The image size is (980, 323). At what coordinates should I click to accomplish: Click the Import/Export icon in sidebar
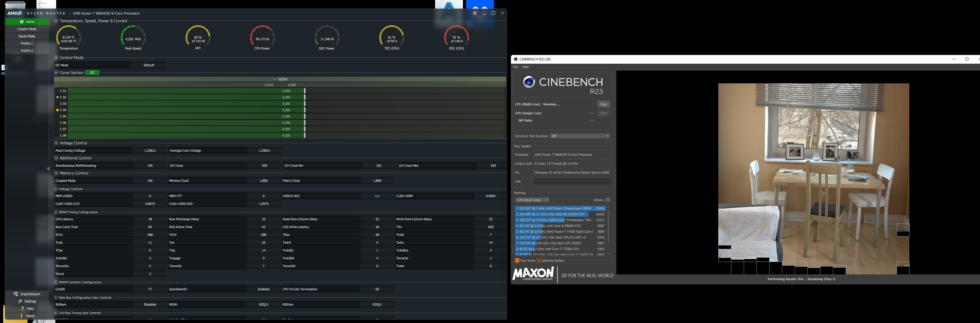tap(16, 294)
